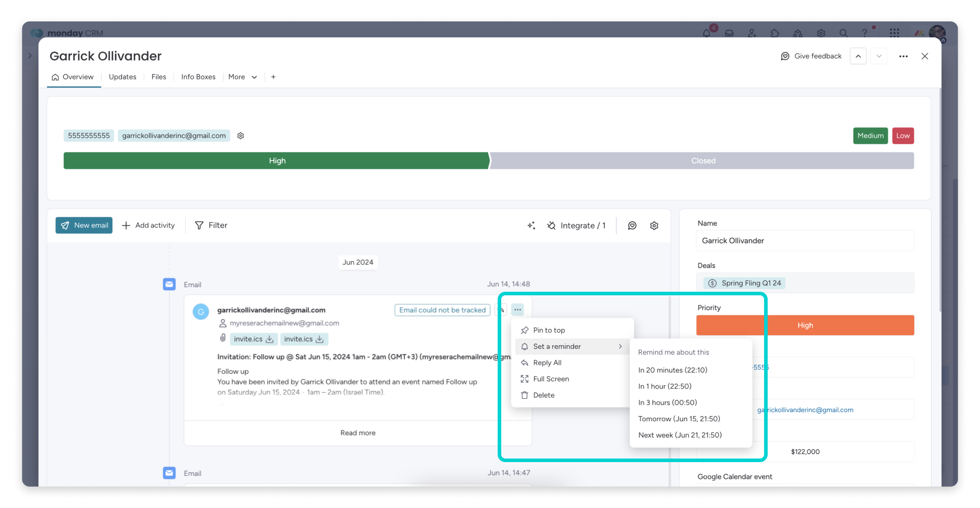The height and width of the screenshot is (508, 980).
Task: Click the AI sparkle icon
Action: [x=531, y=225]
